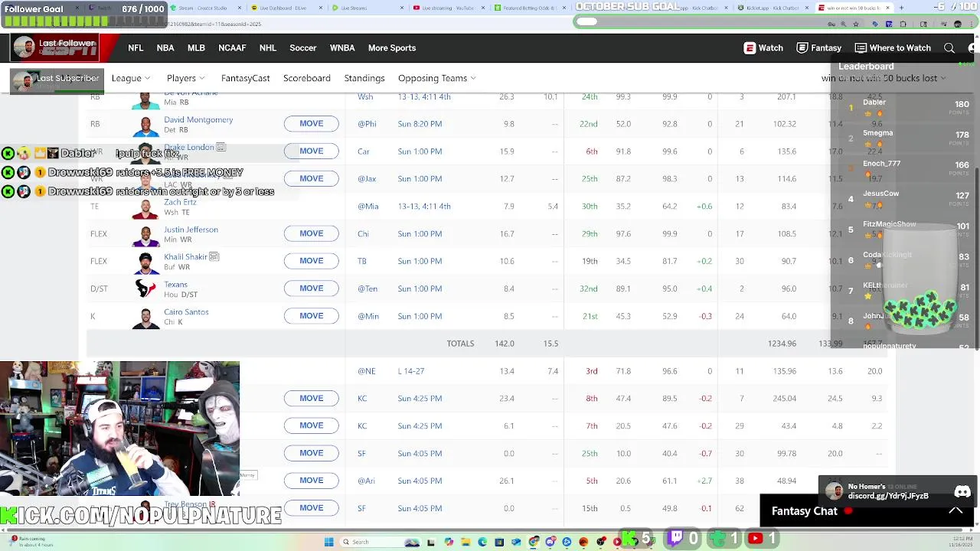Click the Twitch viewer counter icon
The height and width of the screenshot is (551, 980).
[x=676, y=539]
